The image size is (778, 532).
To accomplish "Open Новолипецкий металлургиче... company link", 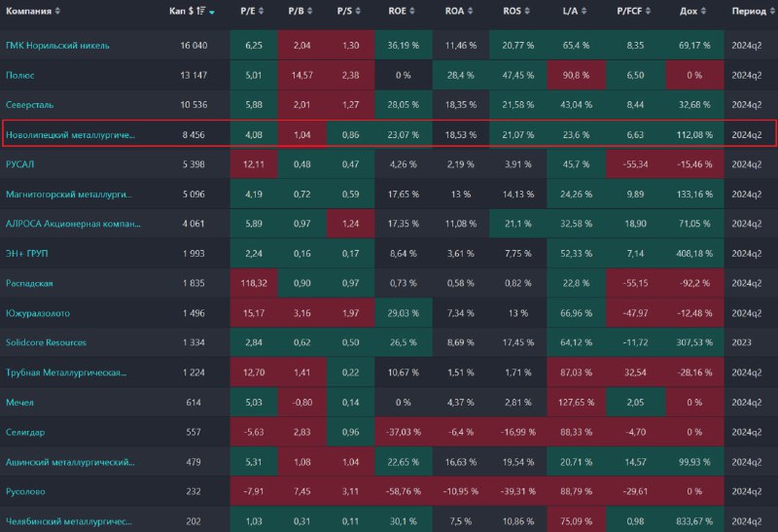I will pyautogui.click(x=70, y=134).
